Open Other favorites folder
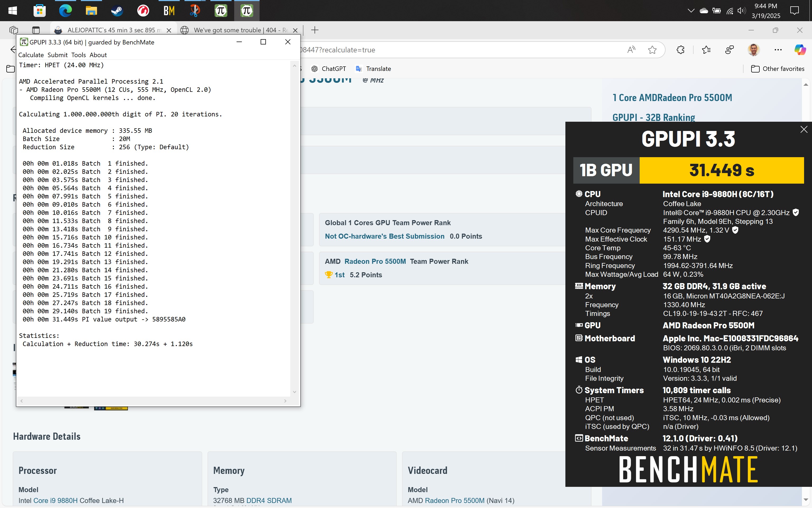 pyautogui.click(x=777, y=69)
